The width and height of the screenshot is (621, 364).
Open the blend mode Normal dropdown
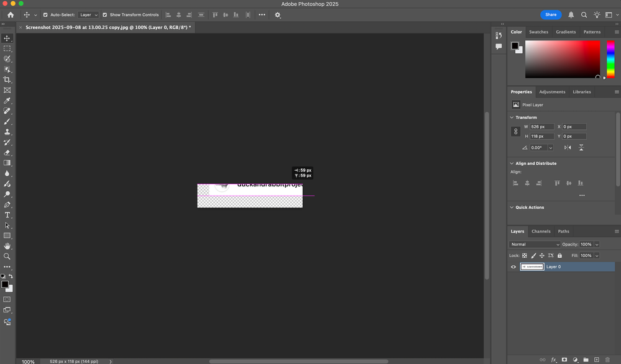click(x=535, y=245)
